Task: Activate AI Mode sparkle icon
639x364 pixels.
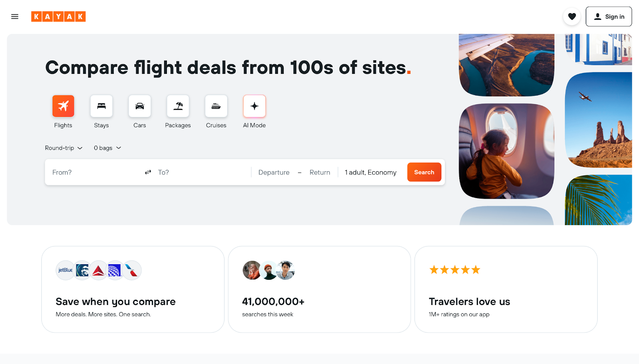Action: point(254,106)
